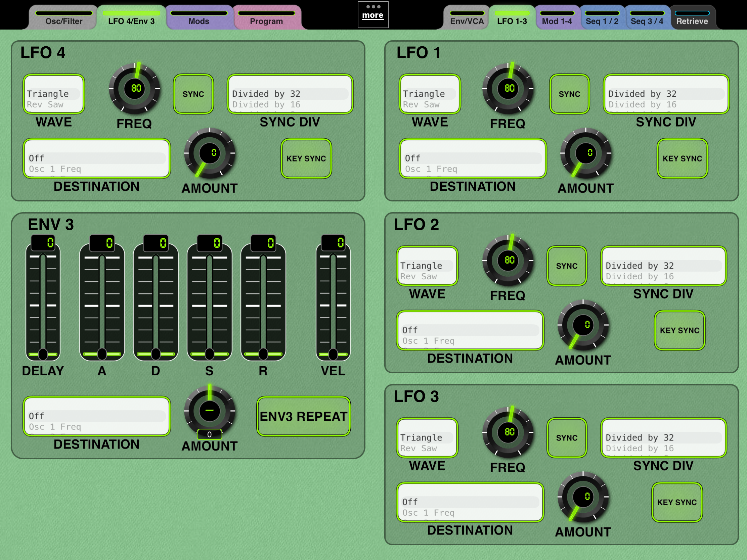The image size is (747, 560).
Task: Open LFO 4 SYNC DIV picker
Action: click(290, 94)
